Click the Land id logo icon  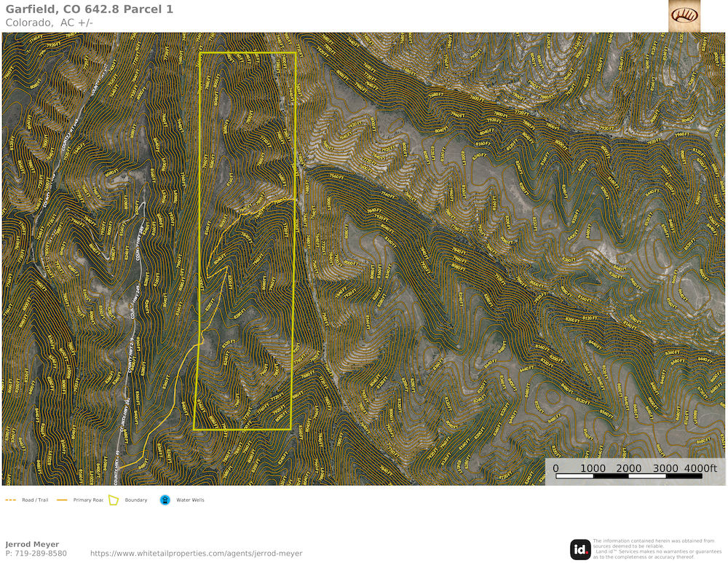point(580,549)
